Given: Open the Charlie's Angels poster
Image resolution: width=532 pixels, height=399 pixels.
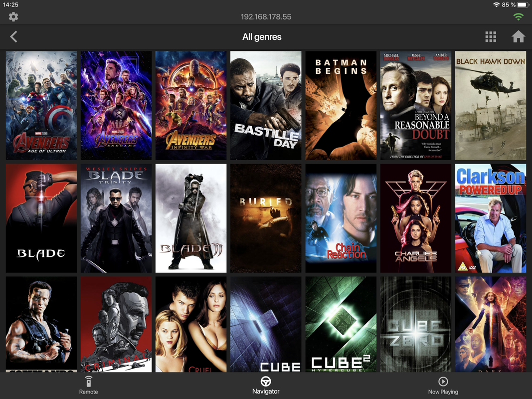Looking at the screenshot, I should tap(416, 218).
